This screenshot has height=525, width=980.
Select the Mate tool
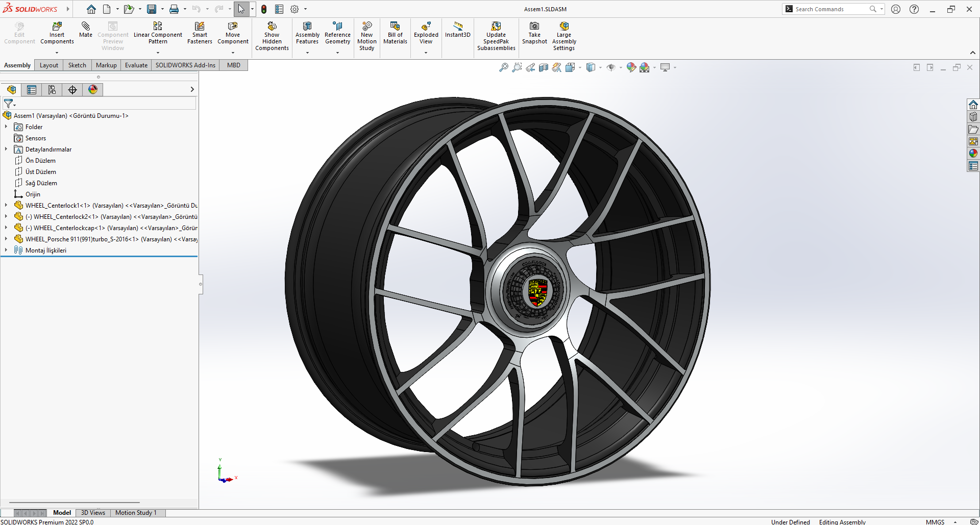pos(86,30)
